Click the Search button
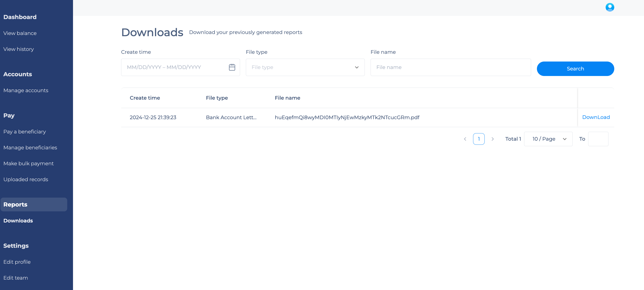This screenshot has height=290, width=644. point(575,69)
